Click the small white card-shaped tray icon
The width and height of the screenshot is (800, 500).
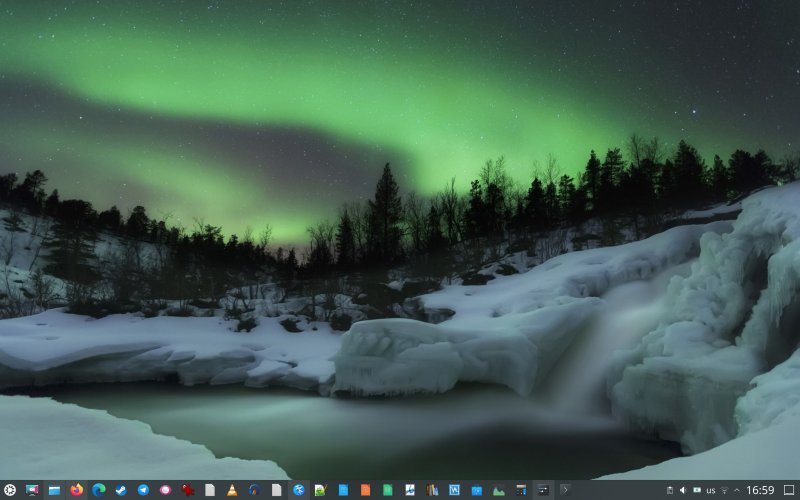coord(697,490)
